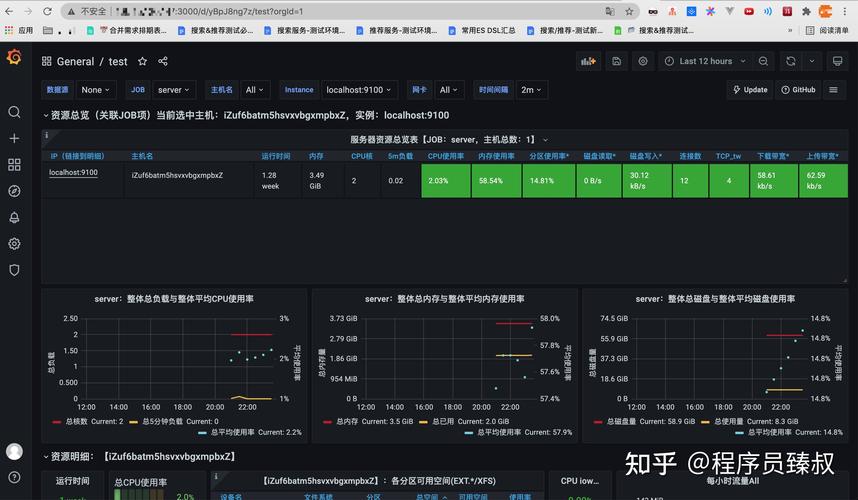Open the Create plus sidebar icon
The width and height of the screenshot is (858, 500).
[14, 138]
